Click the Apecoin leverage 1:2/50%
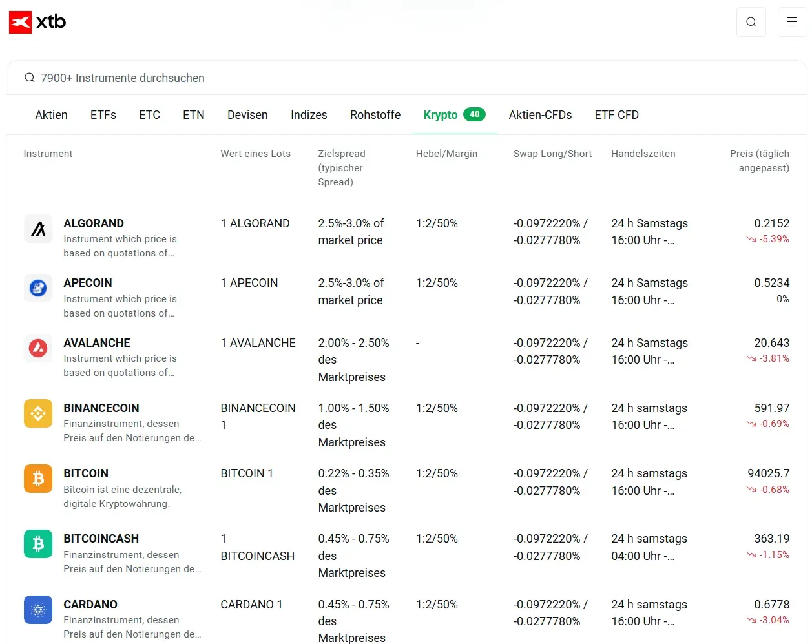Screen dimensions: 812x644 pos(437,283)
